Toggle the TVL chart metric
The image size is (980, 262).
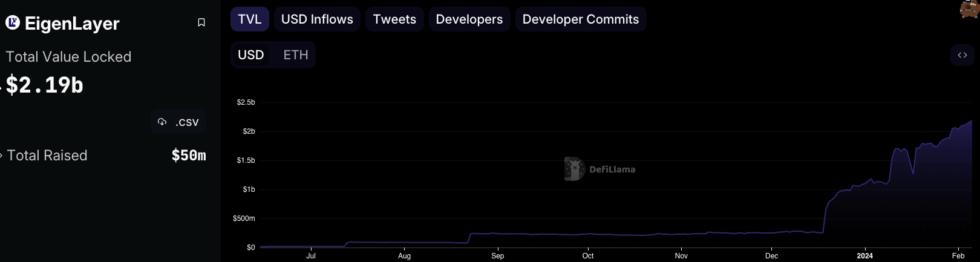250,19
